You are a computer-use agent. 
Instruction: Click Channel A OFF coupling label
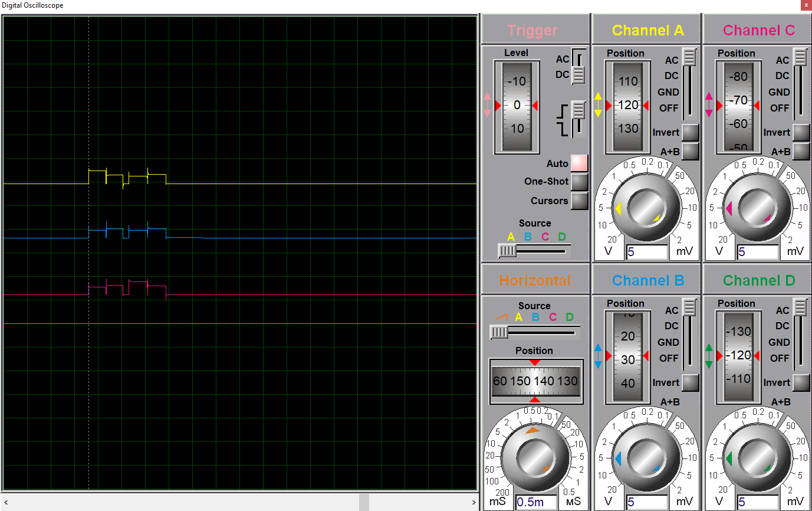pyautogui.click(x=669, y=108)
